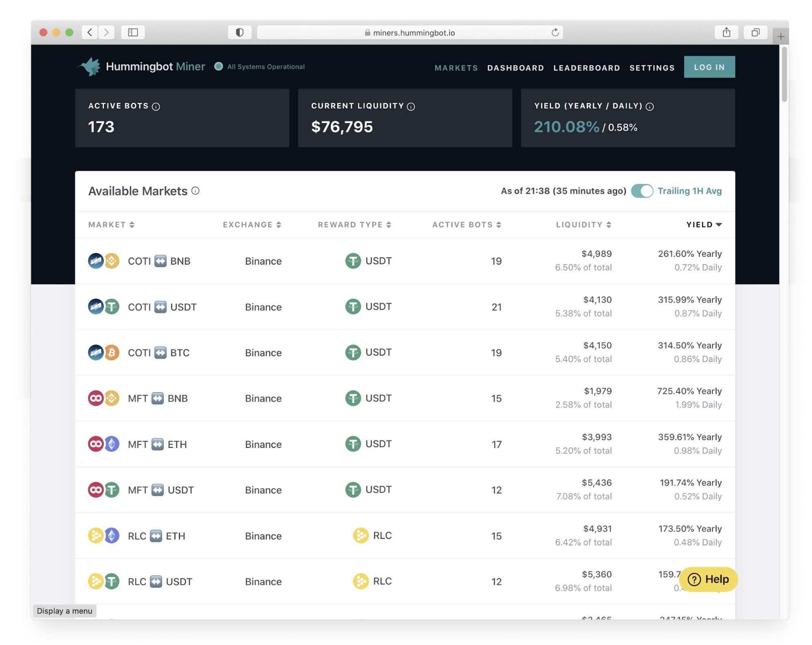Sort the table by the Exchange column

pos(252,225)
